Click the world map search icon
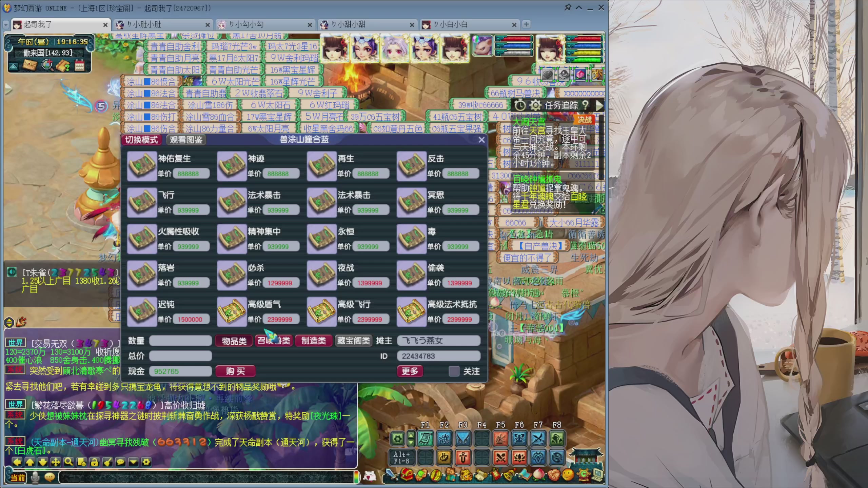Image resolution: width=868 pixels, height=488 pixels. (x=47, y=65)
